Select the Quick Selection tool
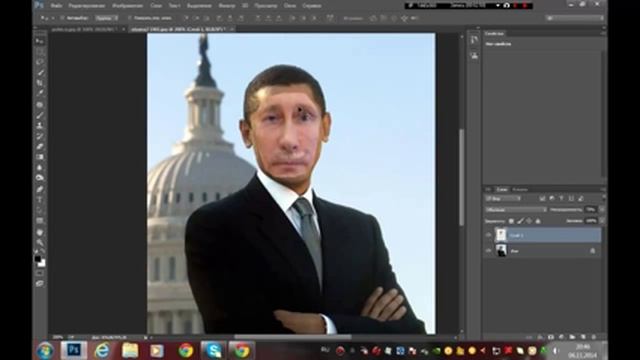 (x=40, y=73)
